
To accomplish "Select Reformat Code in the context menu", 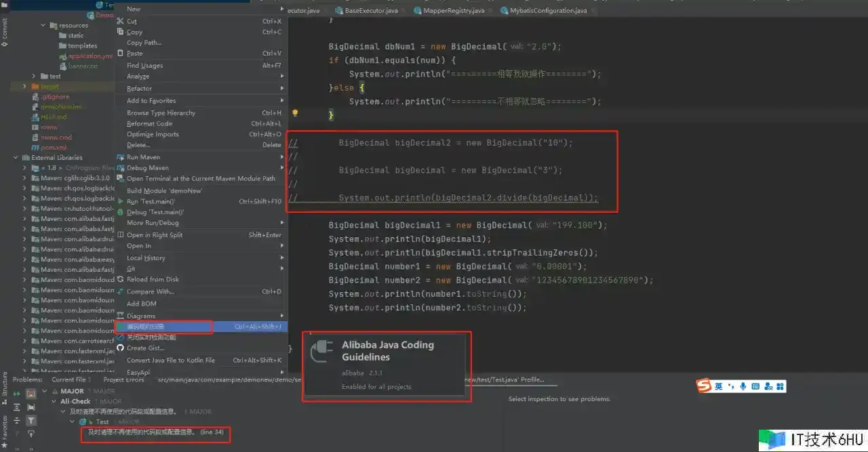I will 149,124.
